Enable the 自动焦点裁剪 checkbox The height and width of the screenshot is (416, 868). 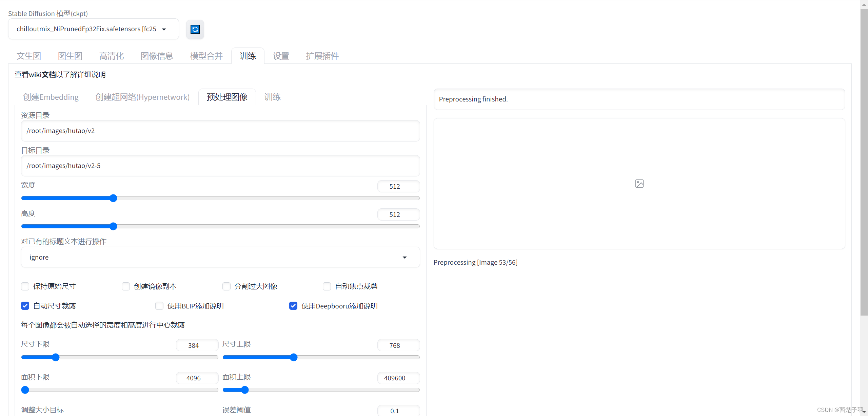click(327, 286)
